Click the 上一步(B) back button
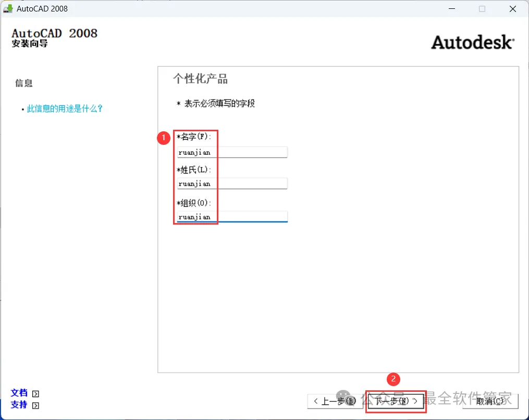 pyautogui.click(x=335, y=401)
